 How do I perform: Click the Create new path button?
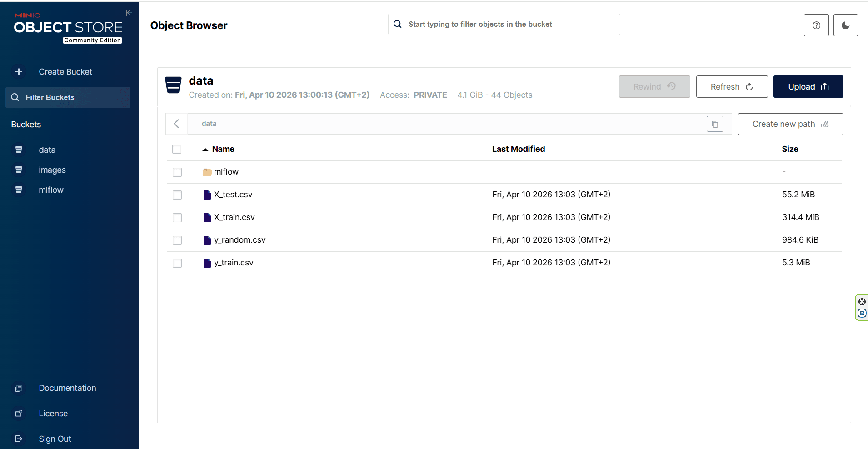[790, 124]
